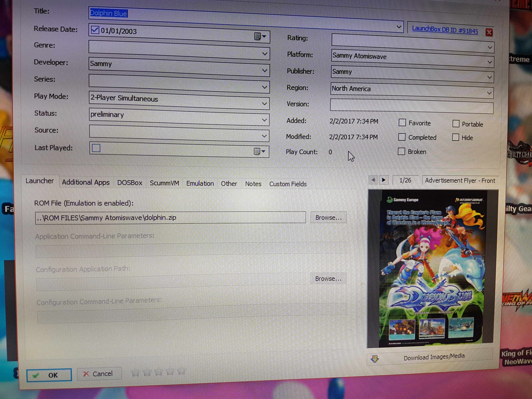Enable the Last Played checkbox

pos(96,148)
